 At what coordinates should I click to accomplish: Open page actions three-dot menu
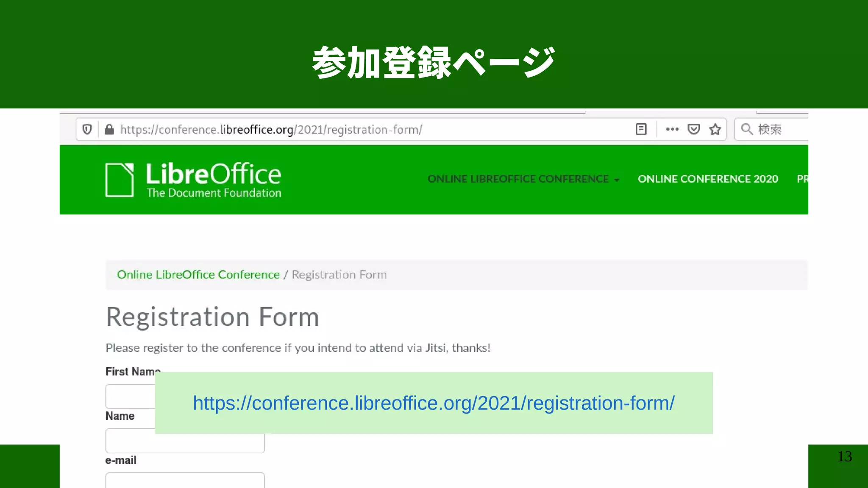[672, 129]
